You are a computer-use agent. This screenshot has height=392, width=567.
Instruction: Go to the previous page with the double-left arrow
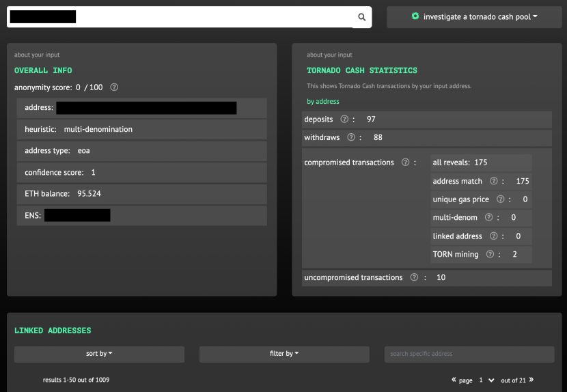coord(454,380)
